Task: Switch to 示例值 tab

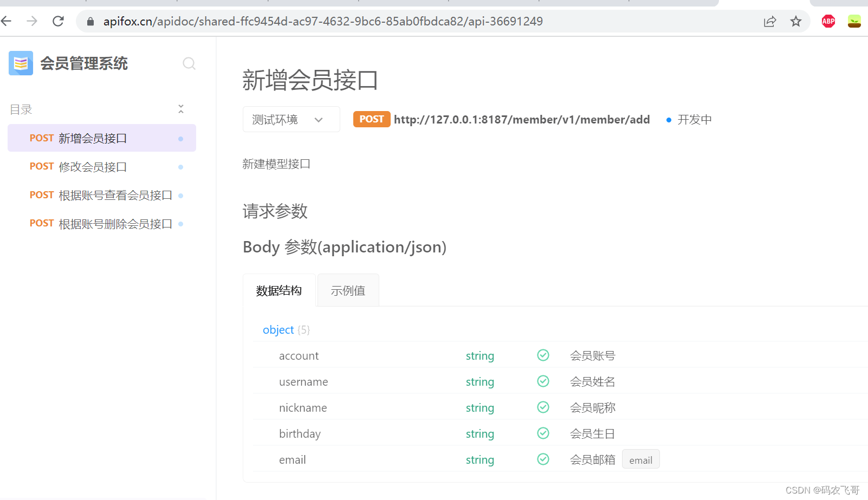Action: click(x=348, y=290)
